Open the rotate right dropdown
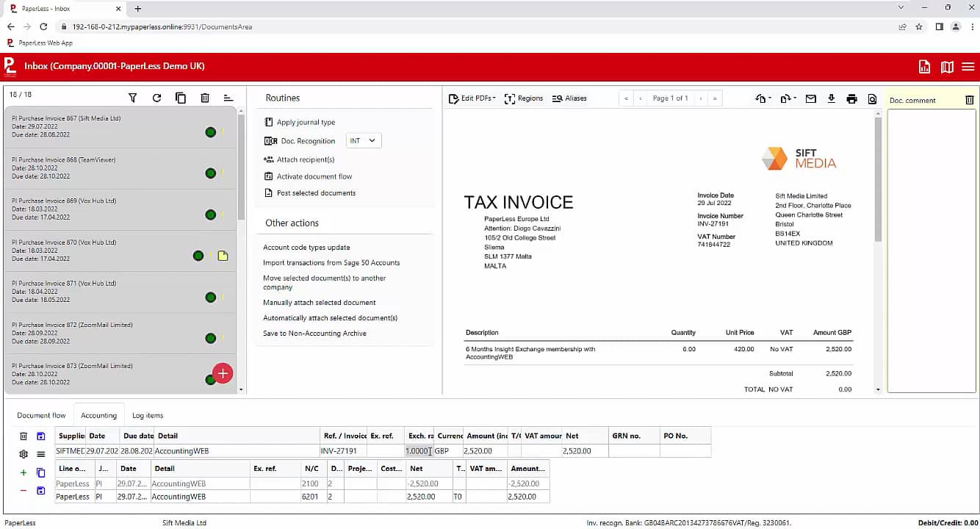Viewport: 980px width, 529px height. coord(787,98)
